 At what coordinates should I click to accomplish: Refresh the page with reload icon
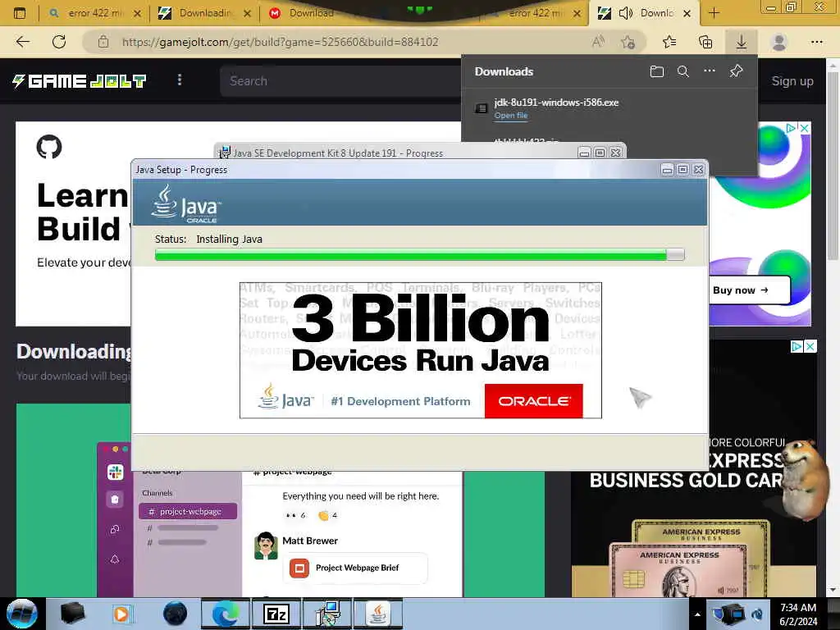(x=59, y=42)
